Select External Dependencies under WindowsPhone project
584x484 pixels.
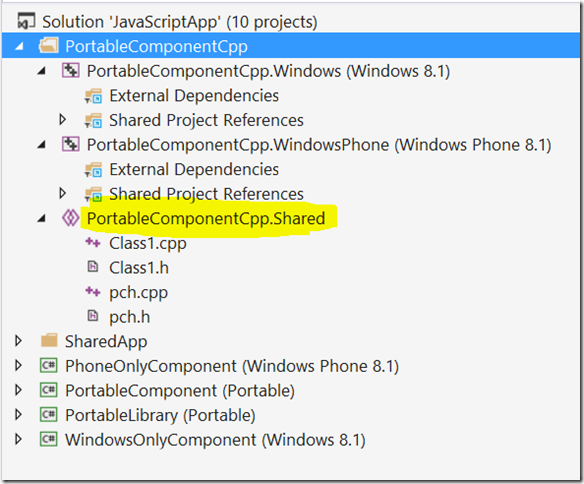tap(194, 169)
